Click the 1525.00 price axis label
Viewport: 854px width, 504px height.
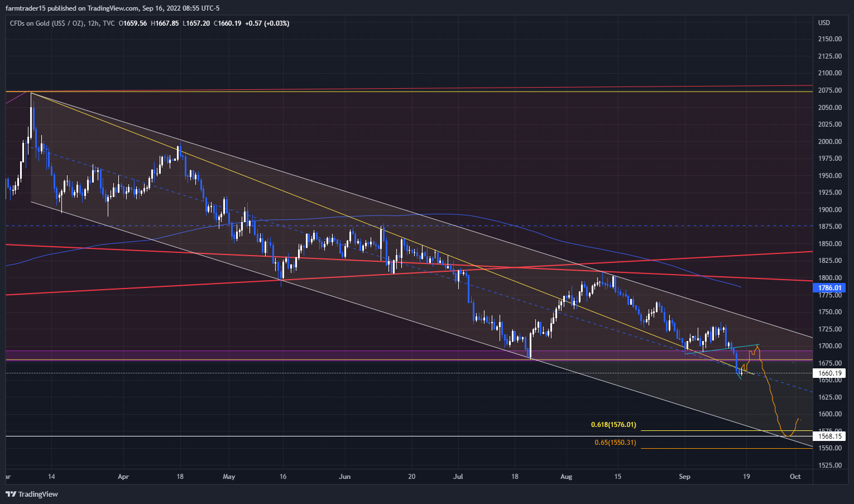pos(830,465)
